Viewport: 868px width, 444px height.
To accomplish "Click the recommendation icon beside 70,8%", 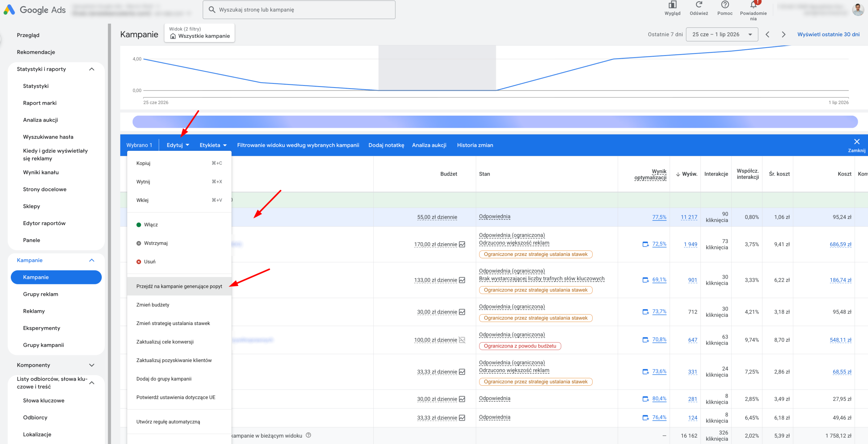I will coord(646,340).
